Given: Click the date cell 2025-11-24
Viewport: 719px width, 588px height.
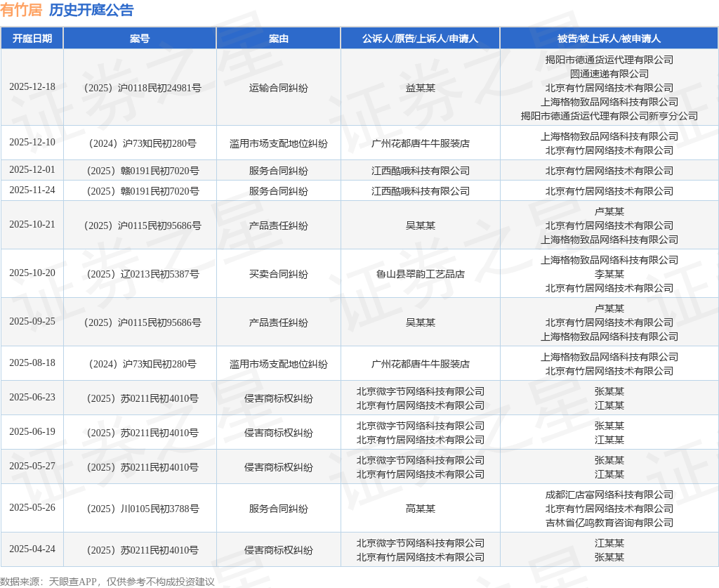Looking at the screenshot, I should point(32,190).
